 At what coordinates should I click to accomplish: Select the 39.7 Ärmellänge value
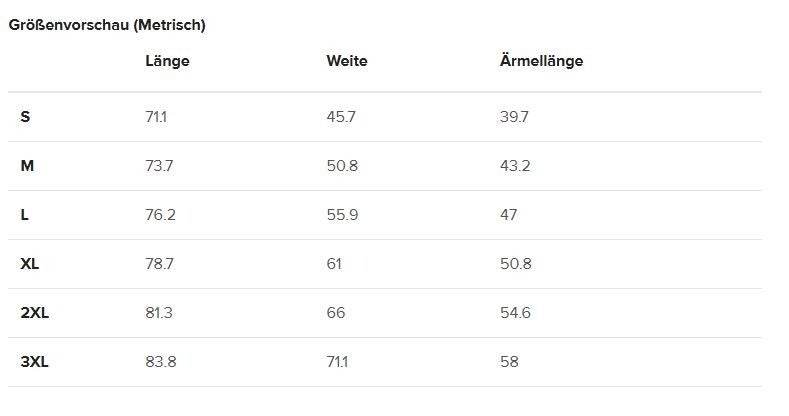point(514,117)
